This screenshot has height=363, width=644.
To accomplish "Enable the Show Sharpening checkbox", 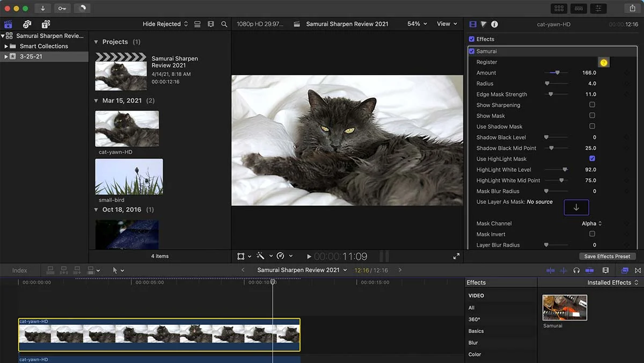I will 592,105.
